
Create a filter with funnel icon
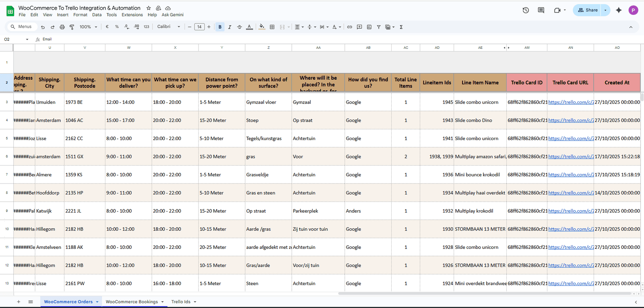[x=379, y=27]
